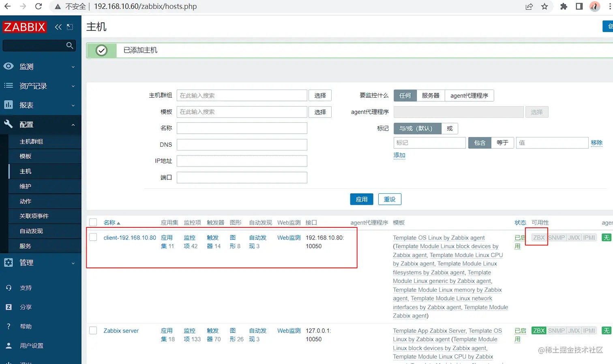Click the 报表 chart icon

pyautogui.click(x=9, y=105)
